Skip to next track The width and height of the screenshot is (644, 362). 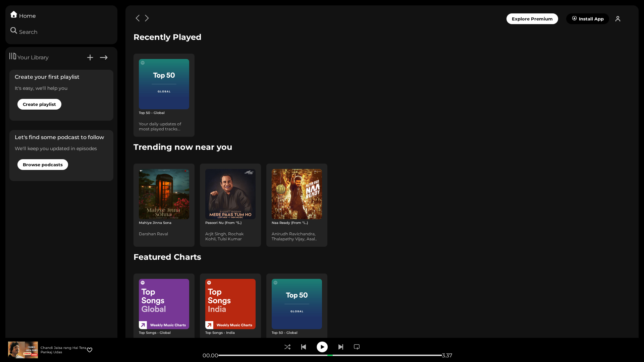341,347
